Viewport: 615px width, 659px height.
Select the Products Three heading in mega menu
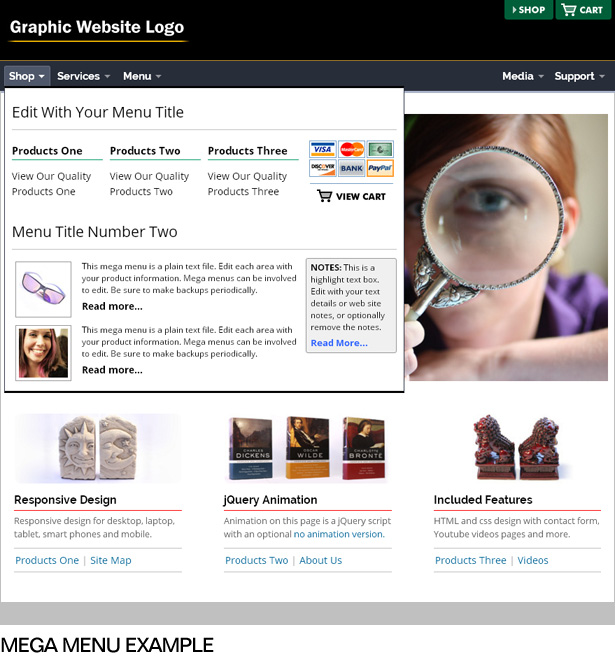click(x=248, y=150)
